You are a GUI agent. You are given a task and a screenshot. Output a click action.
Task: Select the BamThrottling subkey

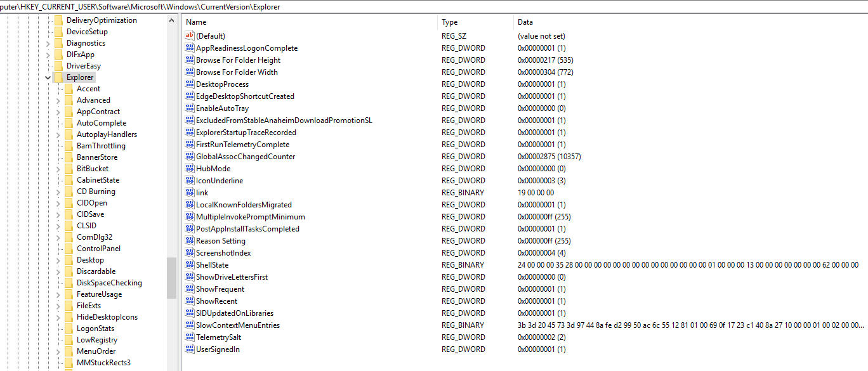tap(101, 146)
